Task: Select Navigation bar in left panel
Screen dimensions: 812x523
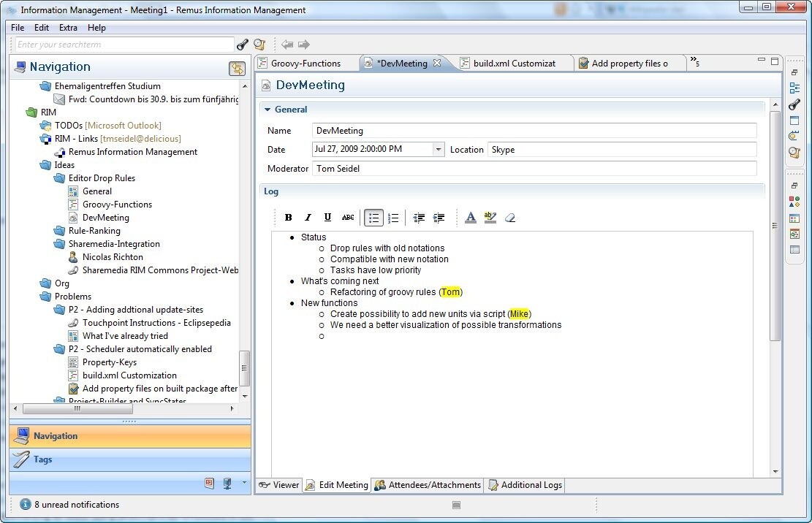Action: (x=130, y=436)
